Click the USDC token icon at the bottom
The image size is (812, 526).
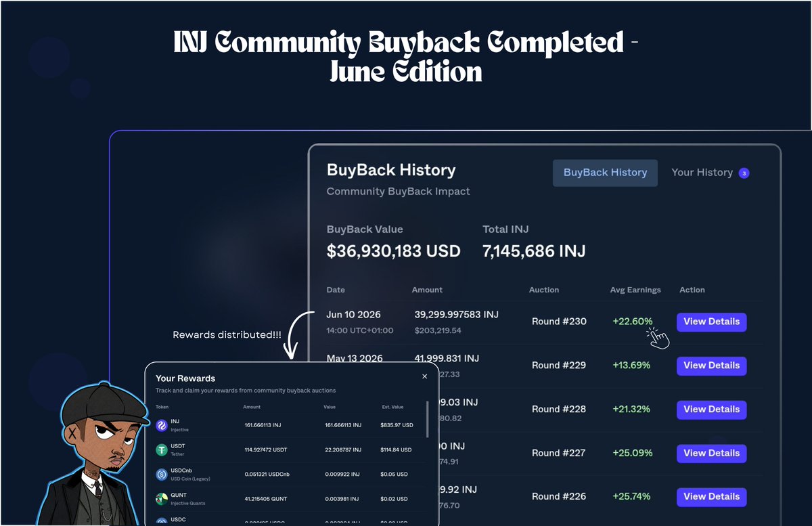[162, 522]
